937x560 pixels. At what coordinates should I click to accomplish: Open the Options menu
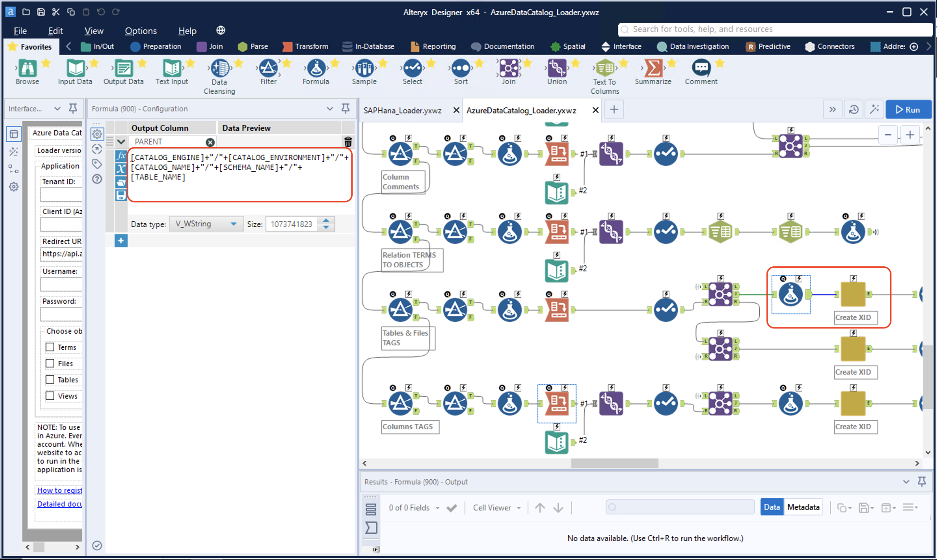(140, 31)
